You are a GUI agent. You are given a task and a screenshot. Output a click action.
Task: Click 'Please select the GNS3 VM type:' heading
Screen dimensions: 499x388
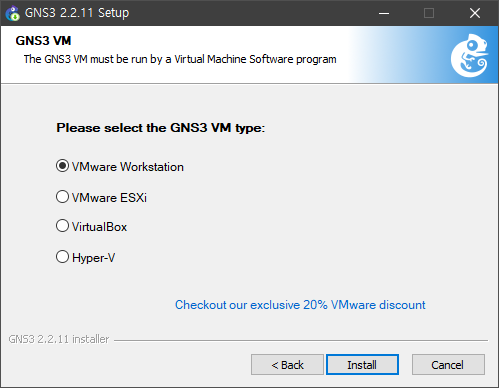(160, 128)
